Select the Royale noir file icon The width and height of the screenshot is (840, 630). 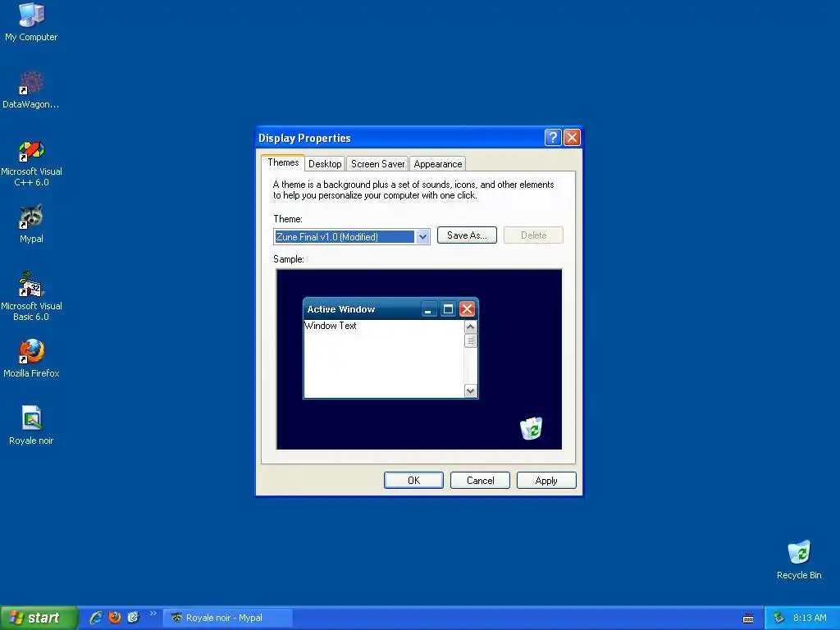click(31, 425)
